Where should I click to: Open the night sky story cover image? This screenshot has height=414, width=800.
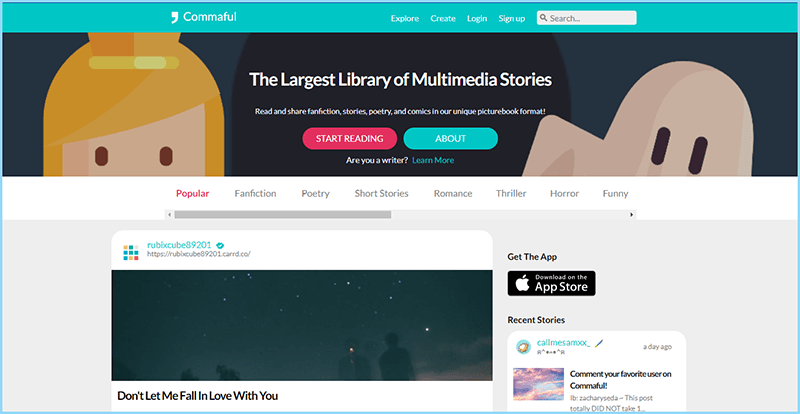pyautogui.click(x=302, y=325)
